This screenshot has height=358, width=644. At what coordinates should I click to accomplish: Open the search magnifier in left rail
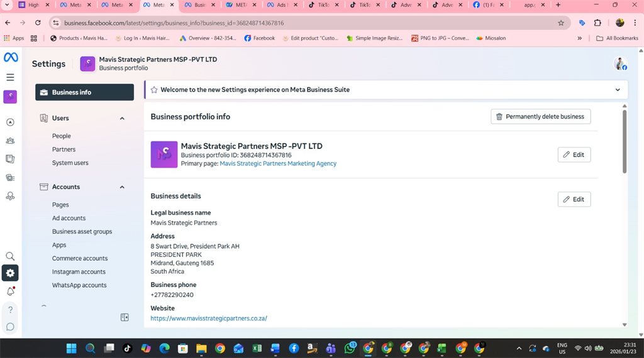[10, 256]
